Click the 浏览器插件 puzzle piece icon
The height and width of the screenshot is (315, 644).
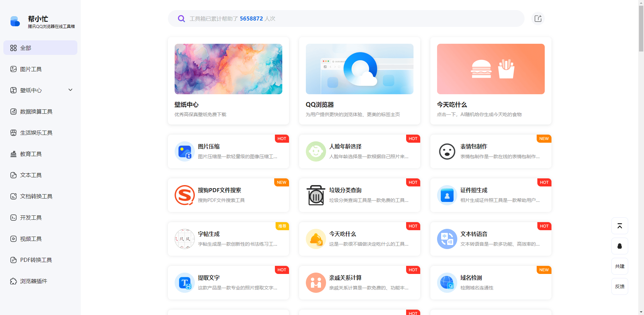click(x=13, y=281)
